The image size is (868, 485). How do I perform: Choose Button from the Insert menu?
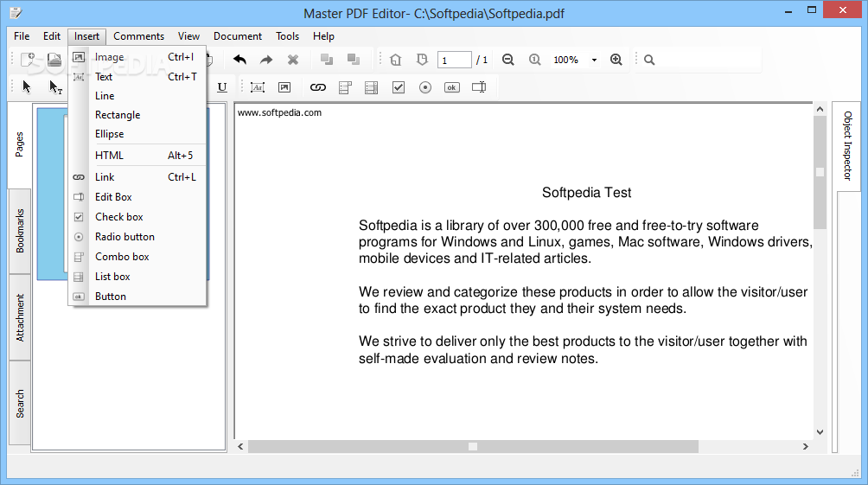click(137, 297)
